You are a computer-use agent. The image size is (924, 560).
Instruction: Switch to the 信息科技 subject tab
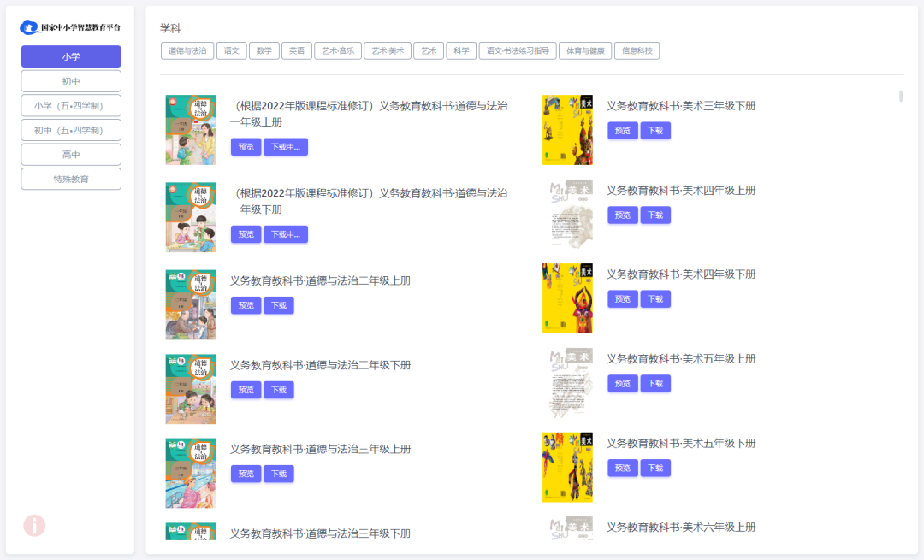click(x=637, y=50)
